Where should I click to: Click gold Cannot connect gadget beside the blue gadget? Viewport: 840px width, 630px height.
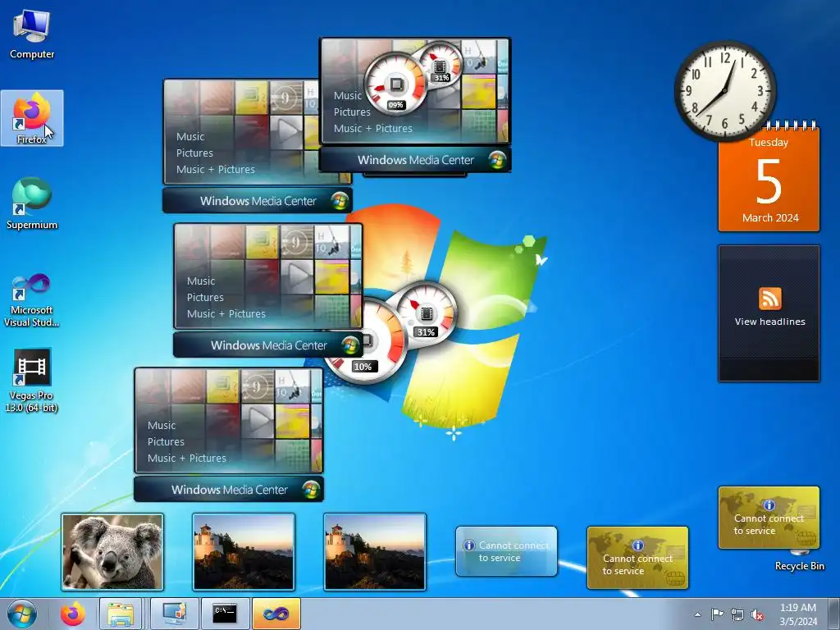637,558
